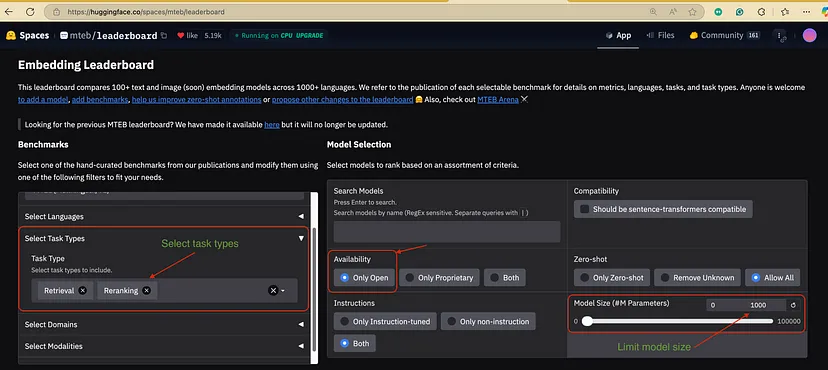Select Both under Instructions
The height and width of the screenshot is (370, 828).
[x=354, y=343]
